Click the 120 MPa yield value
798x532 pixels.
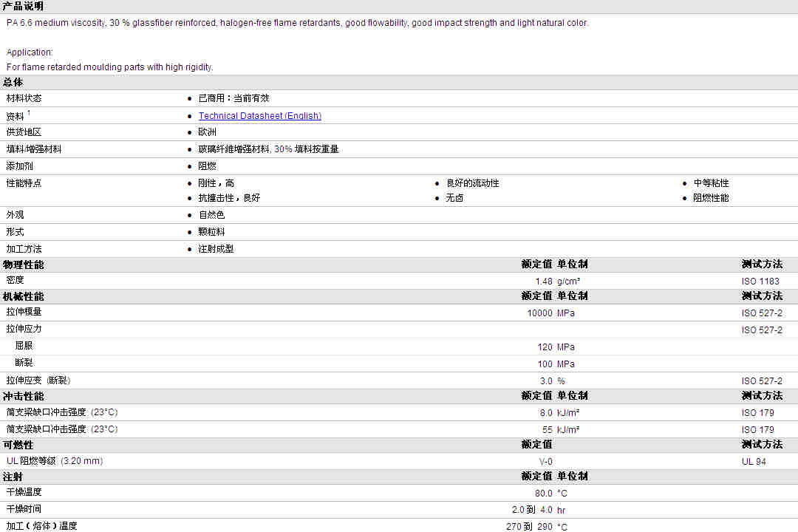pos(556,347)
